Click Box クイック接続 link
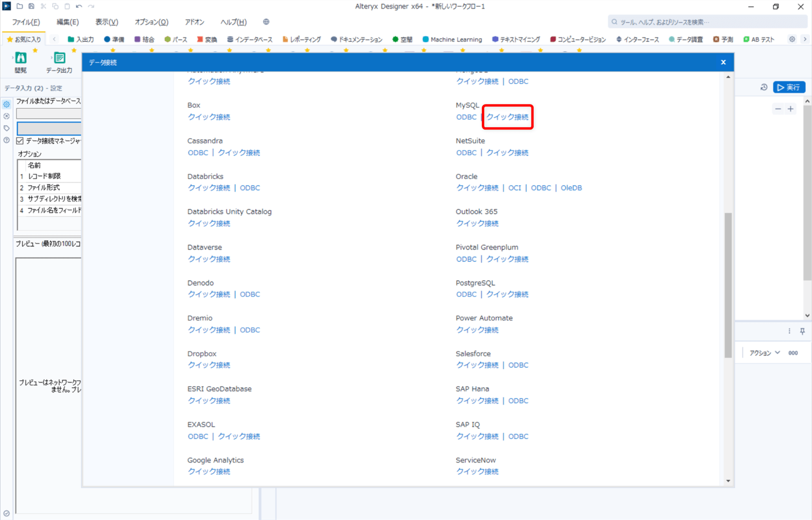Image resolution: width=812 pixels, height=520 pixels. coord(209,117)
